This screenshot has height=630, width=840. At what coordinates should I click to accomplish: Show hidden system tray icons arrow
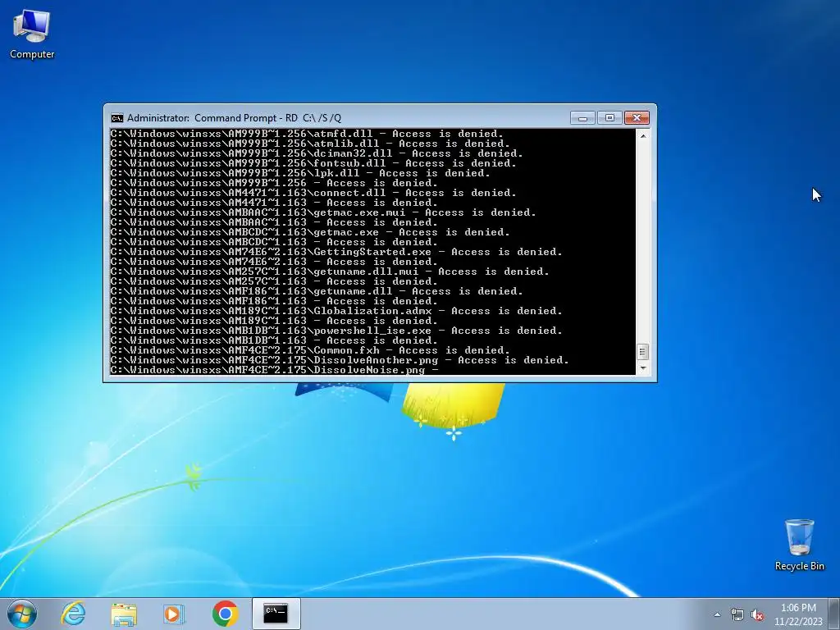coord(717,614)
